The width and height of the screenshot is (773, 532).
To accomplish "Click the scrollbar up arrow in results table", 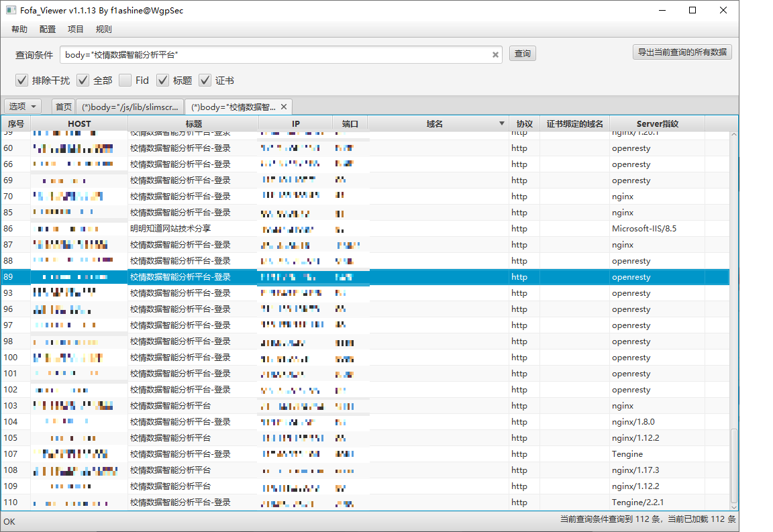I will pos(734,136).
